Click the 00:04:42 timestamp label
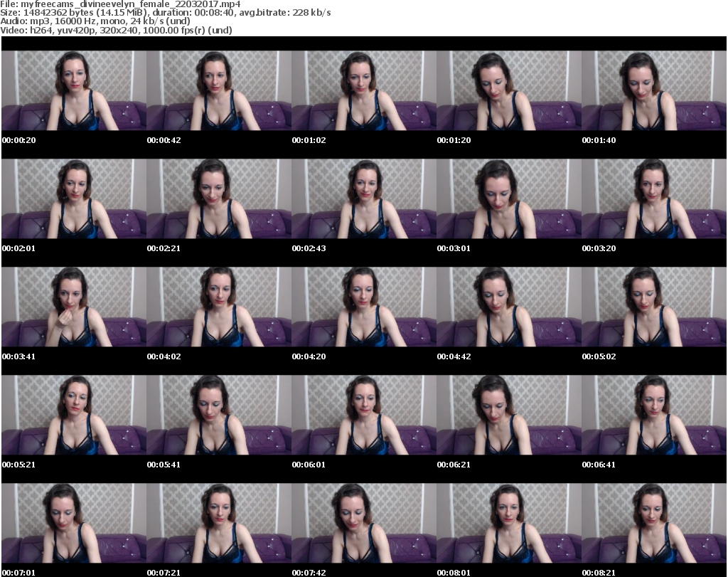The width and height of the screenshot is (728, 577). click(454, 356)
